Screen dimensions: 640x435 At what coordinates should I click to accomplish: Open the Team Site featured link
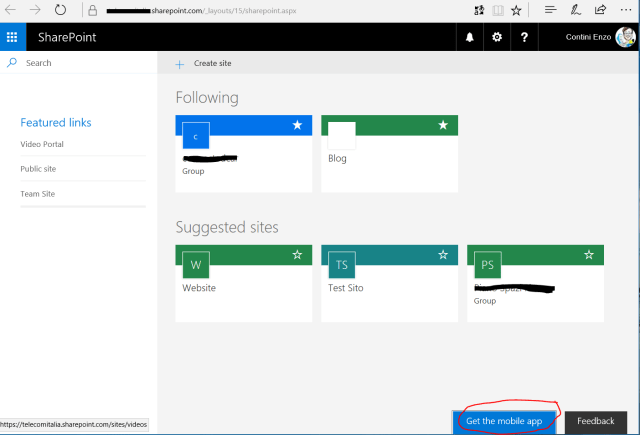tap(38, 194)
